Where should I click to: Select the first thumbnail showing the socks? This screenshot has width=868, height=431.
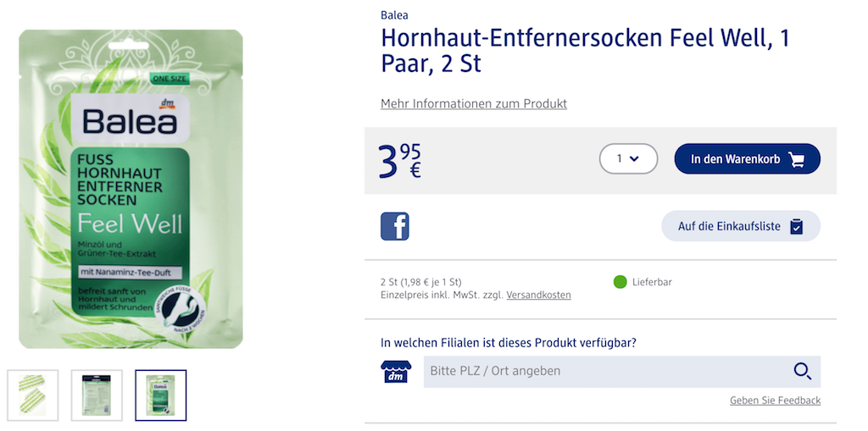click(33, 395)
